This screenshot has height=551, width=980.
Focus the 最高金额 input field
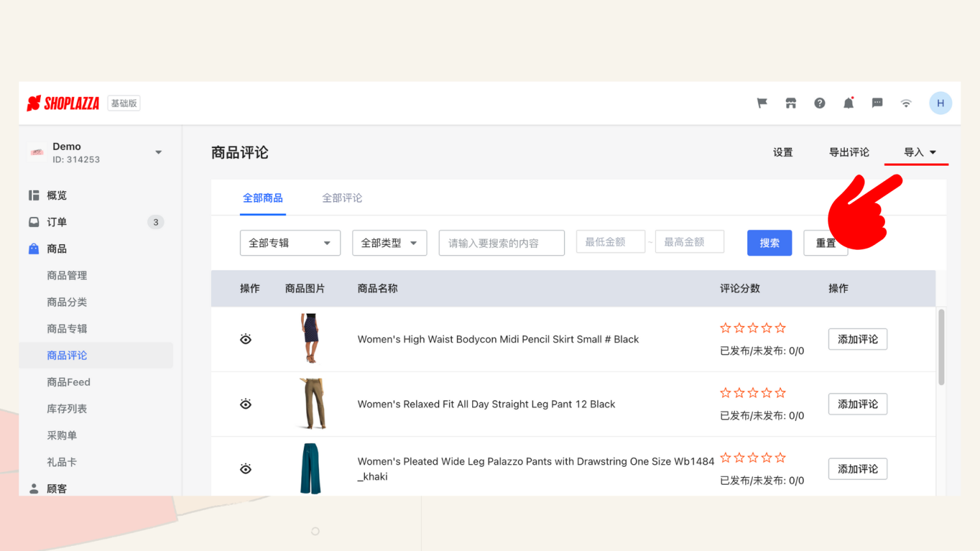[690, 242]
